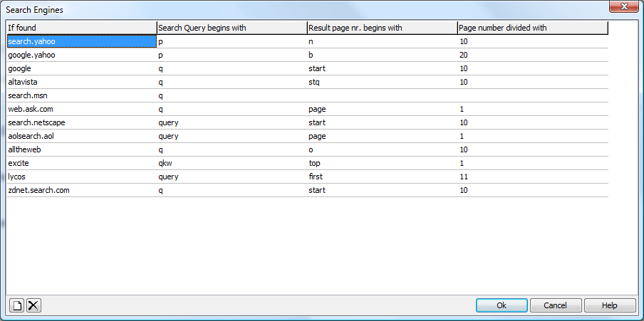Click the start cell in search.netscape row
The height and width of the screenshot is (321, 644).
point(383,122)
